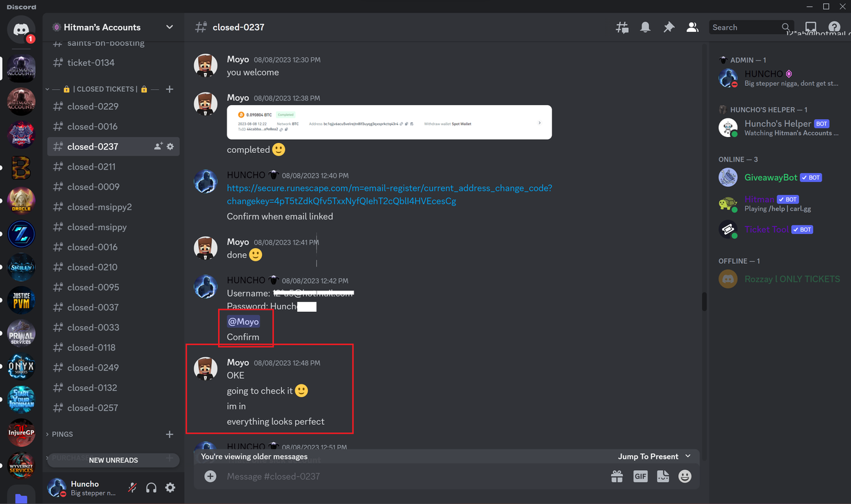
Task: Open Discord direct messages home icon
Action: (21, 30)
